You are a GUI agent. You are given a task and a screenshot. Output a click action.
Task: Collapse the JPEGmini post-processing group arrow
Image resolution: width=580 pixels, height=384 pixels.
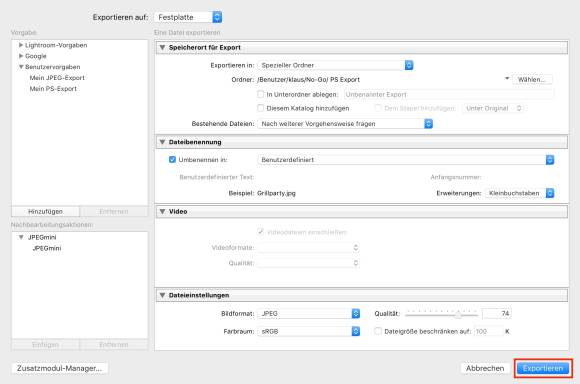point(21,237)
